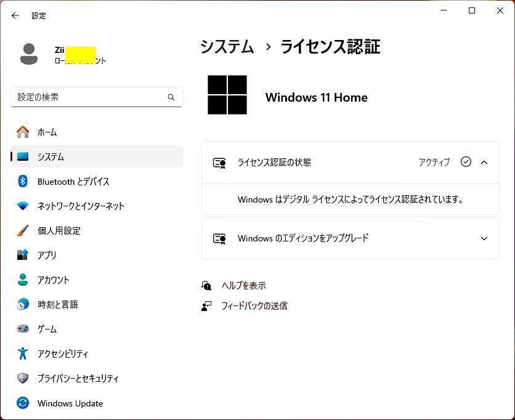Viewport: 515px width, 420px height.
Task: Open プライバシーとセキュリティ settings
Action: point(22,378)
